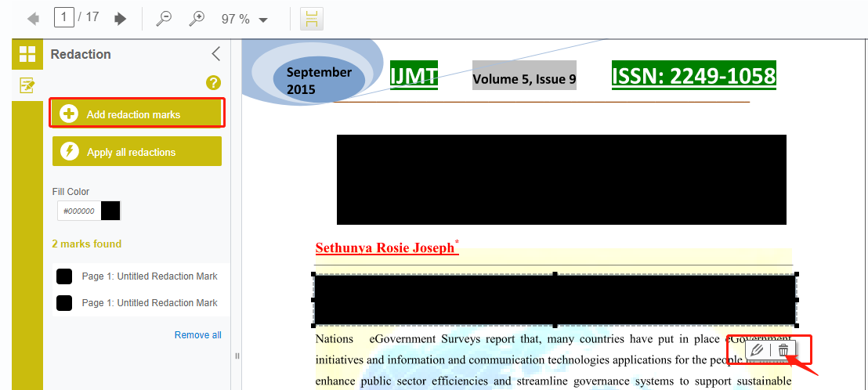The height and width of the screenshot is (390, 868).
Task: Click the zoom out magnifier icon
Action: point(164,19)
